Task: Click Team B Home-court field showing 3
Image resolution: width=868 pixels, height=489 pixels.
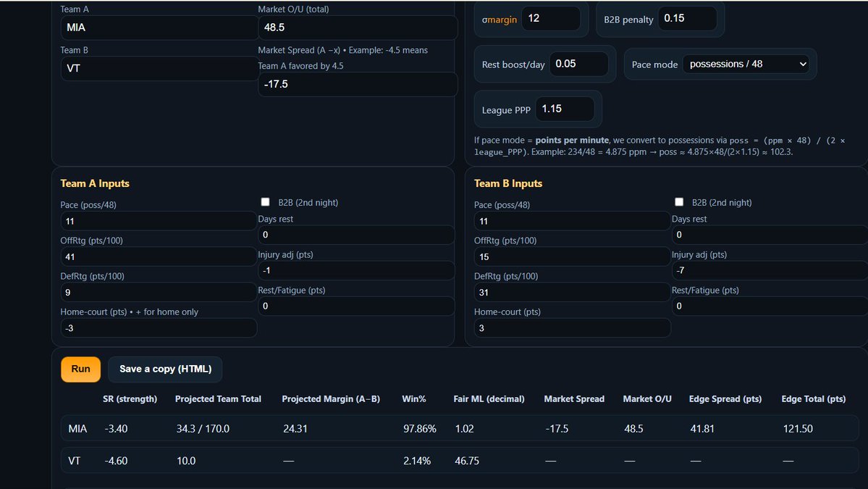Action: pyautogui.click(x=571, y=327)
